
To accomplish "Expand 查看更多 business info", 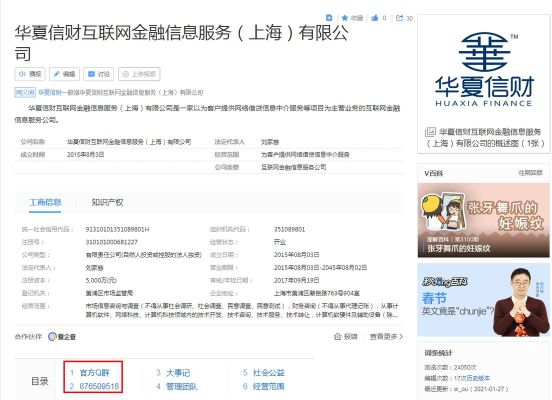I will pyautogui.click(x=386, y=337).
